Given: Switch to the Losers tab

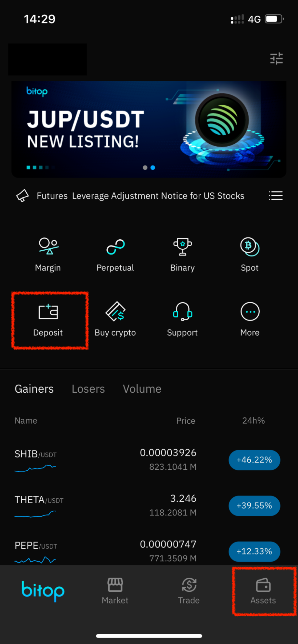Looking at the screenshot, I should tap(88, 389).
